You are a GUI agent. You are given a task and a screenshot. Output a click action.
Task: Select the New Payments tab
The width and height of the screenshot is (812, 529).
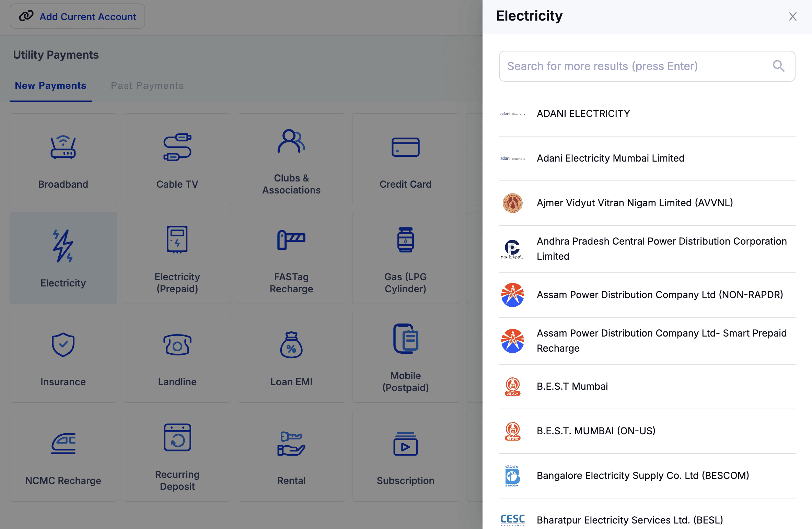pos(50,85)
